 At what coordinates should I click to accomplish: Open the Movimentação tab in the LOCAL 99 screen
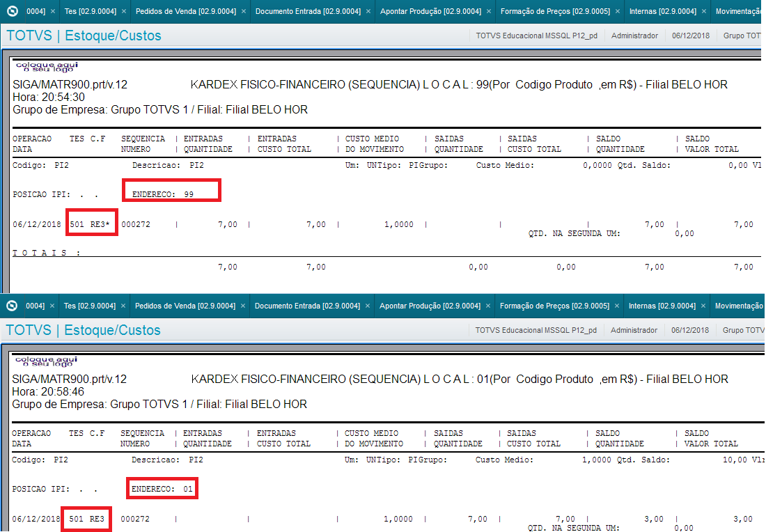coord(738,11)
